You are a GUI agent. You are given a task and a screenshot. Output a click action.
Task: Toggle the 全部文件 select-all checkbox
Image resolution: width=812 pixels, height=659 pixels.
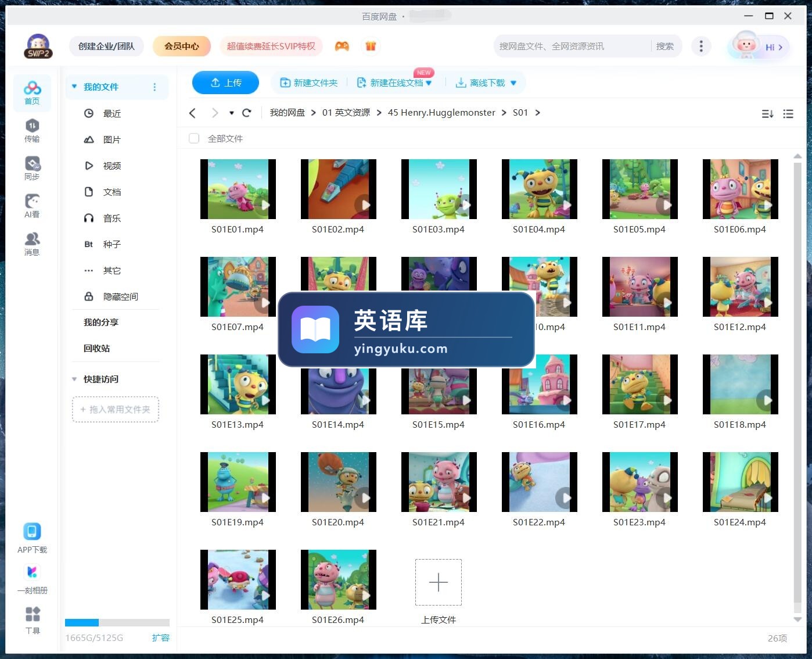(x=194, y=138)
